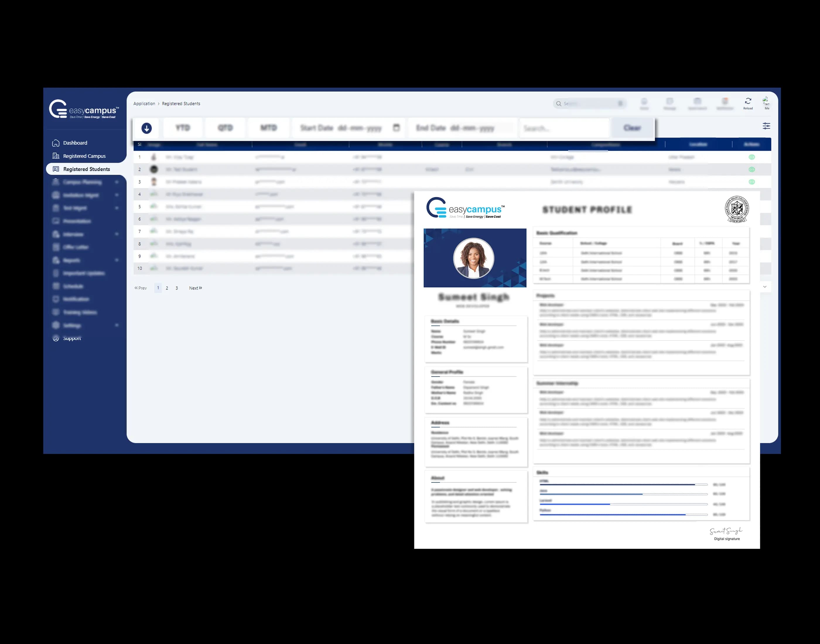820x644 pixels.
Task: Expand the Settings sidebar submenu arrow
Action: (x=117, y=325)
